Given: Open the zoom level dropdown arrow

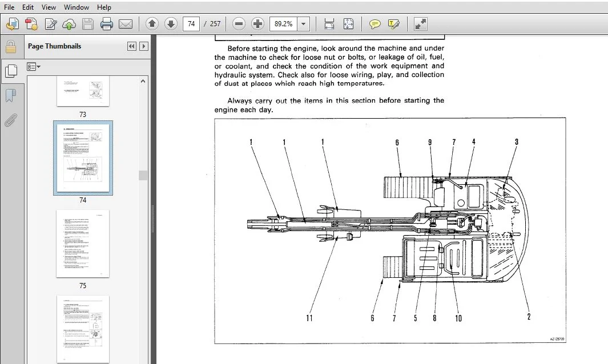Looking at the screenshot, I should 304,24.
